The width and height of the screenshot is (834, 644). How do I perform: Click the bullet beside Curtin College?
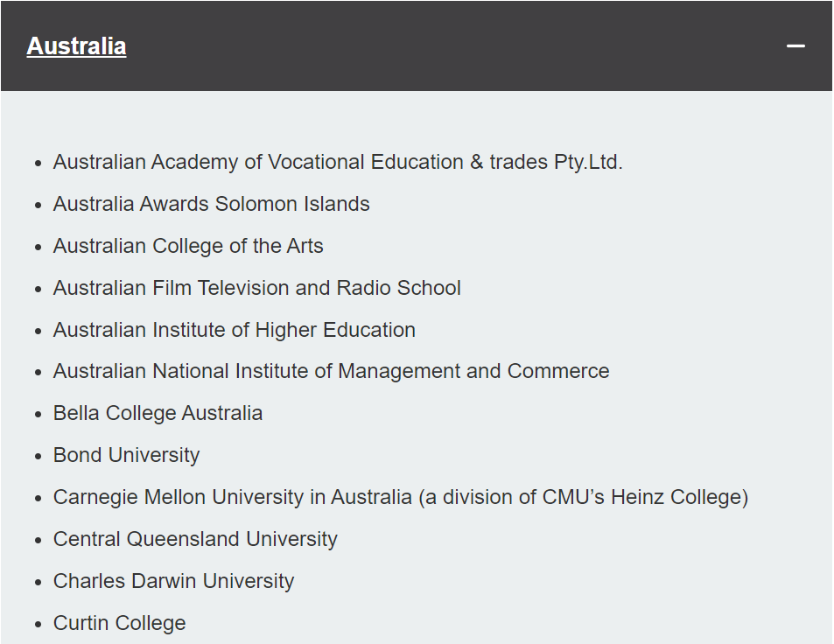click(x=38, y=625)
